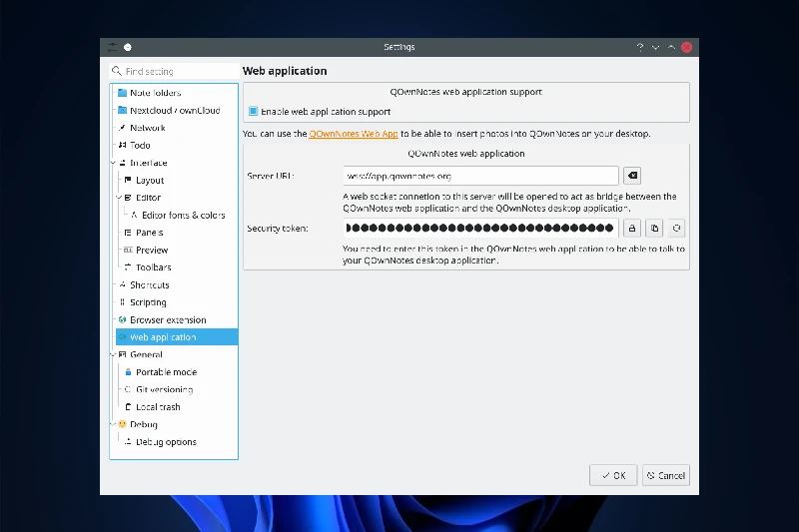Show the security token via lock icon
Image resolution: width=799 pixels, height=532 pixels.
[x=632, y=229]
